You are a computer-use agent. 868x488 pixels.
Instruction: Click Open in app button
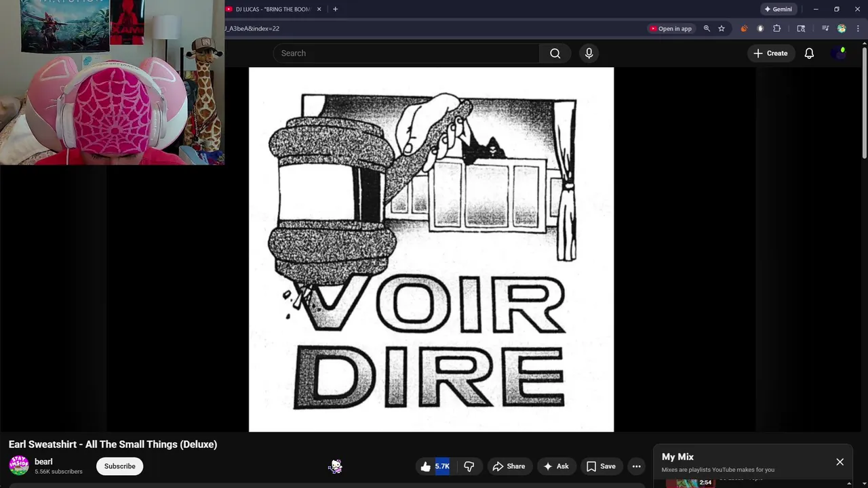coord(671,28)
